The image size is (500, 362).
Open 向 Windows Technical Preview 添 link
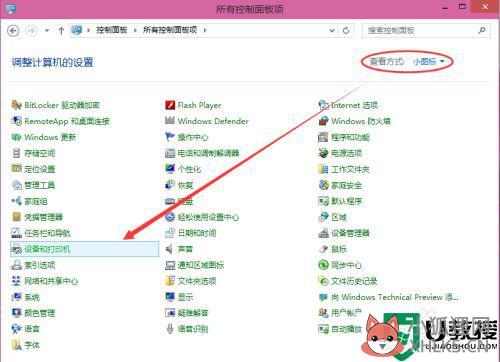coord(394,297)
